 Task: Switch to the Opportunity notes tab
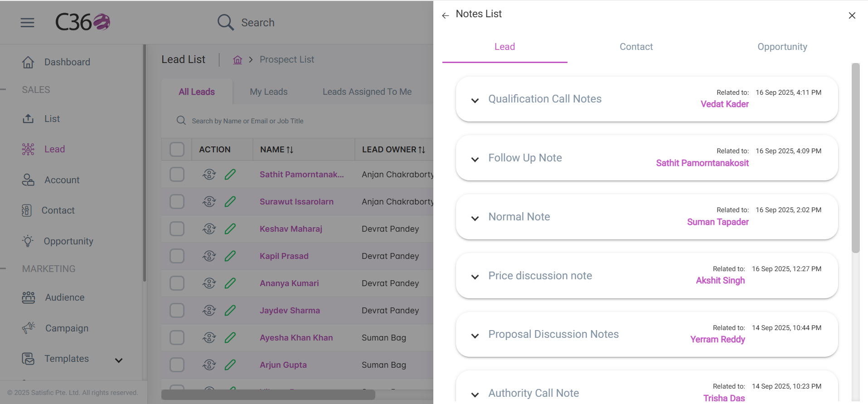point(782,47)
